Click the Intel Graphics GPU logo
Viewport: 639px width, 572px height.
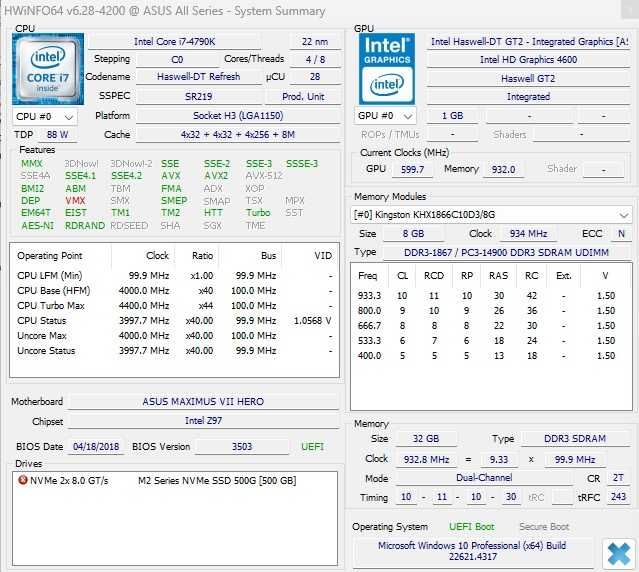(x=387, y=69)
